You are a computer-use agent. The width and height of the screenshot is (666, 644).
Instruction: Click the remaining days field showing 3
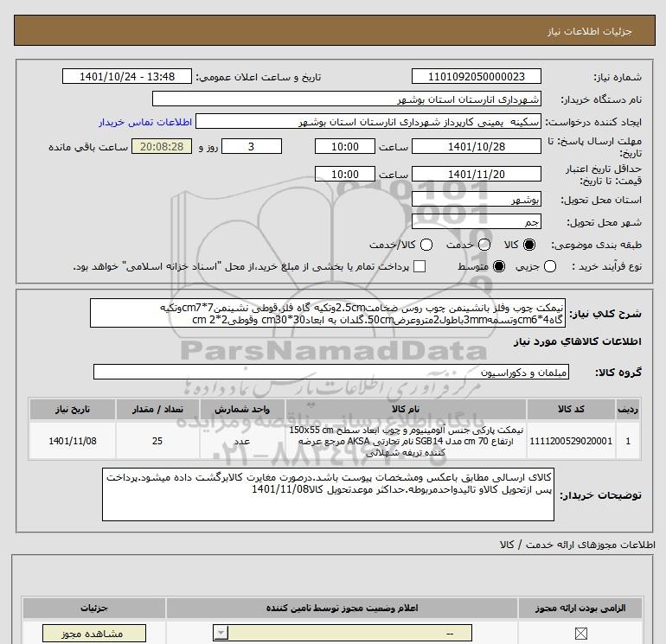click(x=252, y=146)
